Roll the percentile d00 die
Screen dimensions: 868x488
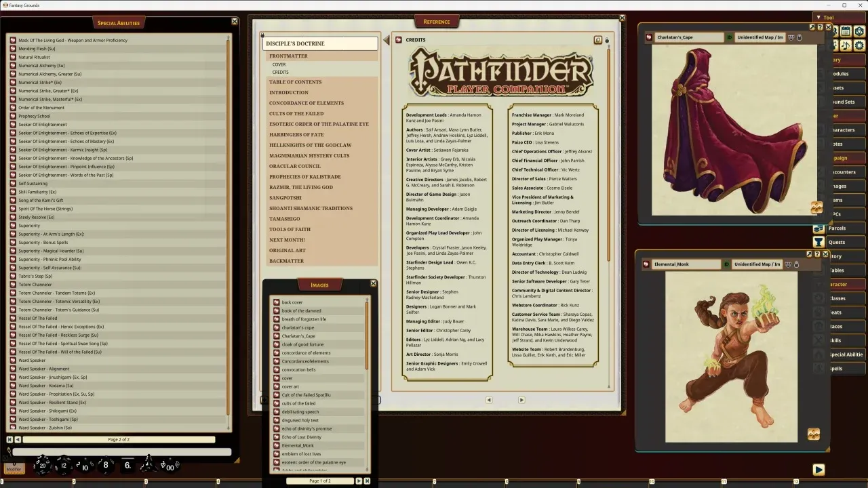(x=170, y=466)
